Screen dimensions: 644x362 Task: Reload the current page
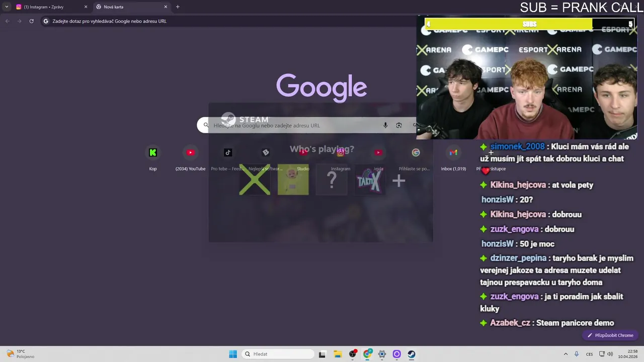pyautogui.click(x=32, y=21)
